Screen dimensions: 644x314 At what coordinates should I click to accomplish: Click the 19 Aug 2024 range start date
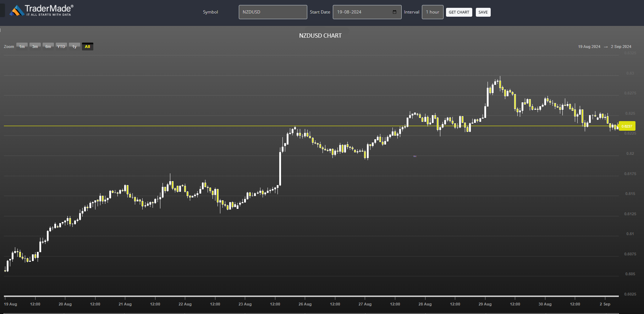589,47
